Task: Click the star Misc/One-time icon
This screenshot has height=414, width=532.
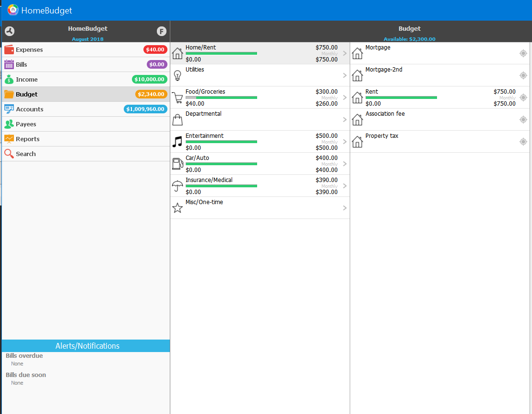Action: click(177, 208)
